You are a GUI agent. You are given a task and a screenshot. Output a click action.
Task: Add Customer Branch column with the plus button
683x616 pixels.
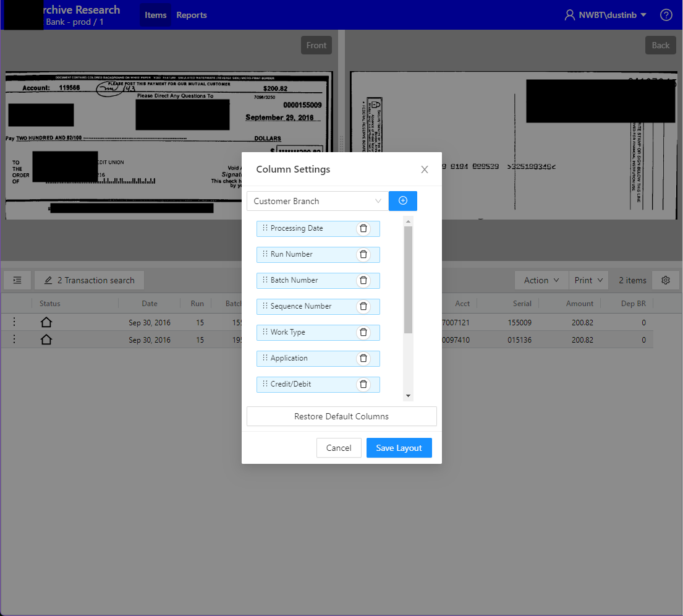[403, 201]
